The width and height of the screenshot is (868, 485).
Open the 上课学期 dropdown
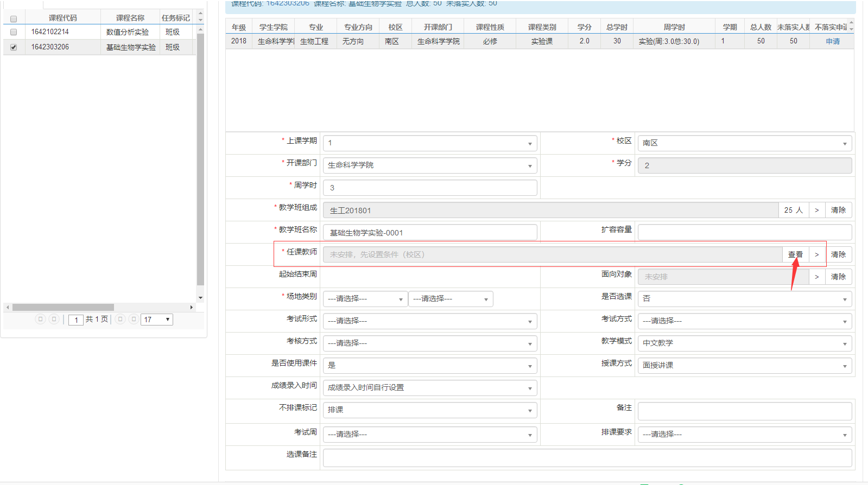[429, 143]
